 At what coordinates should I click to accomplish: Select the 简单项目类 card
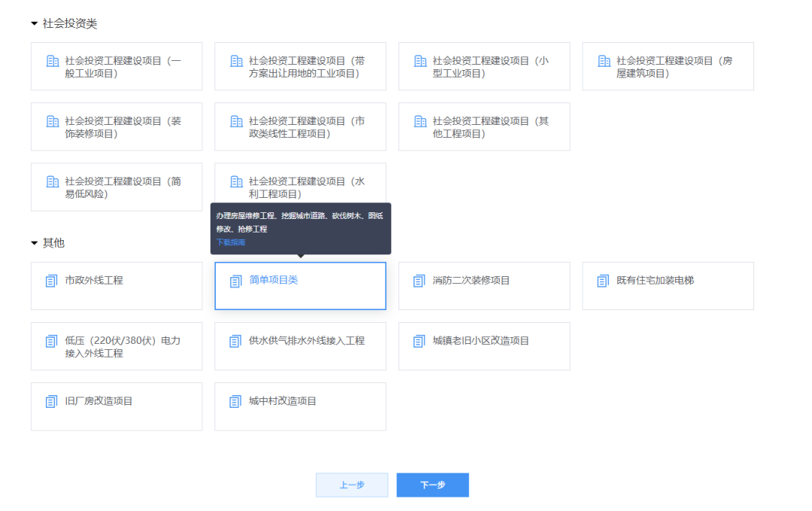300,285
